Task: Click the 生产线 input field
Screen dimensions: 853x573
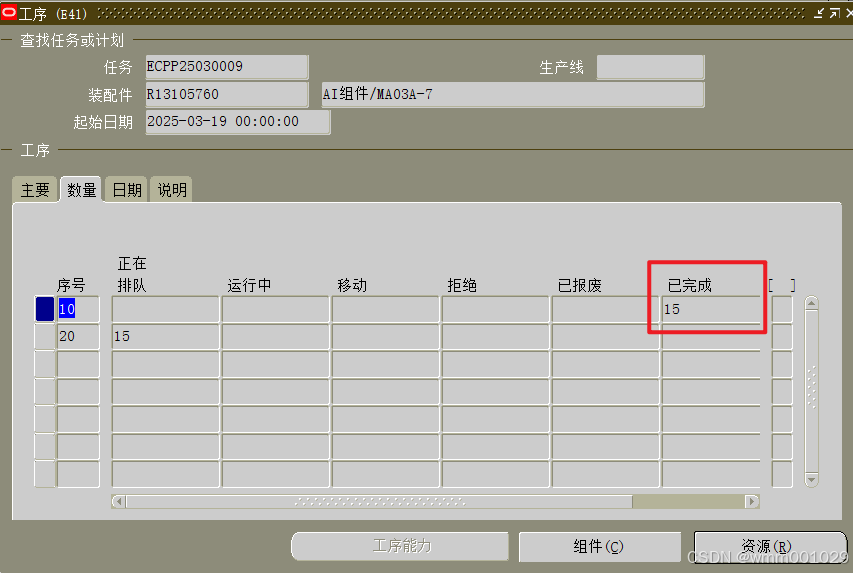Action: pos(650,67)
